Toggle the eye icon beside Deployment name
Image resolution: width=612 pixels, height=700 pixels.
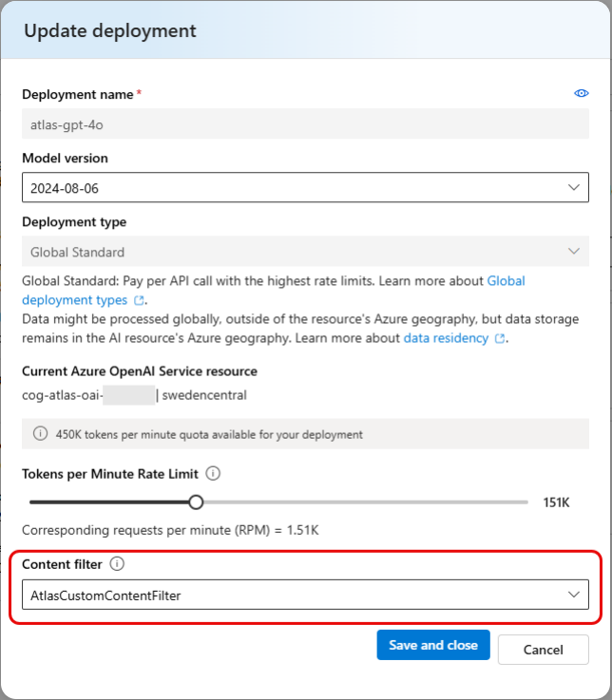[x=582, y=93]
